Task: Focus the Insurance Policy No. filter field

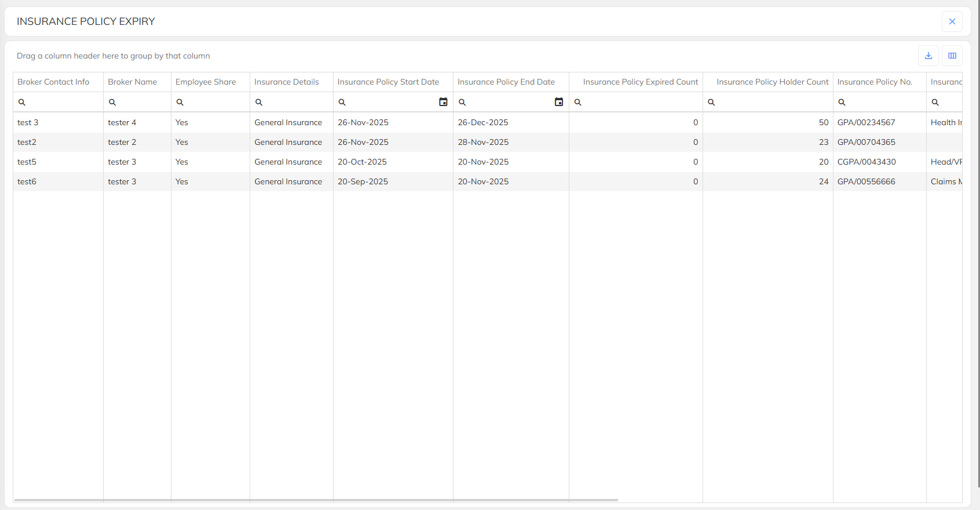Action: pyautogui.click(x=883, y=102)
